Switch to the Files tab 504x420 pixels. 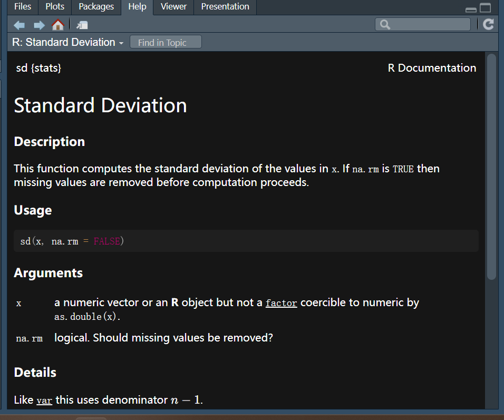pyautogui.click(x=23, y=7)
